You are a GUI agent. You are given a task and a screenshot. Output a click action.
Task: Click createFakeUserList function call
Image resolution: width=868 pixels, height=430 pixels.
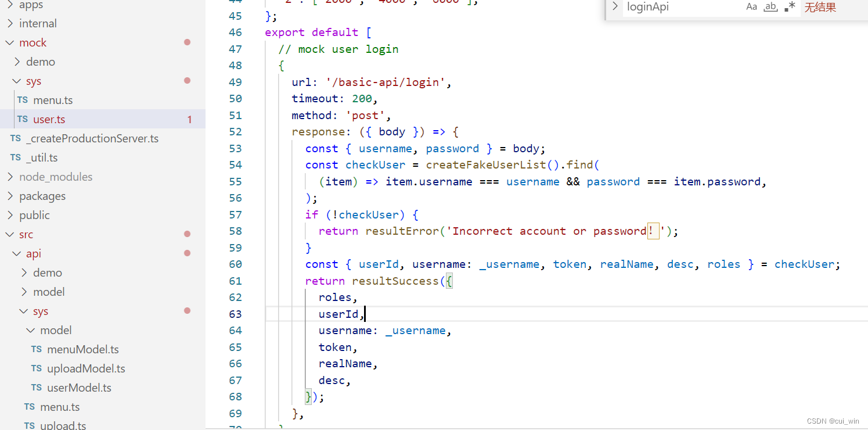(x=486, y=165)
